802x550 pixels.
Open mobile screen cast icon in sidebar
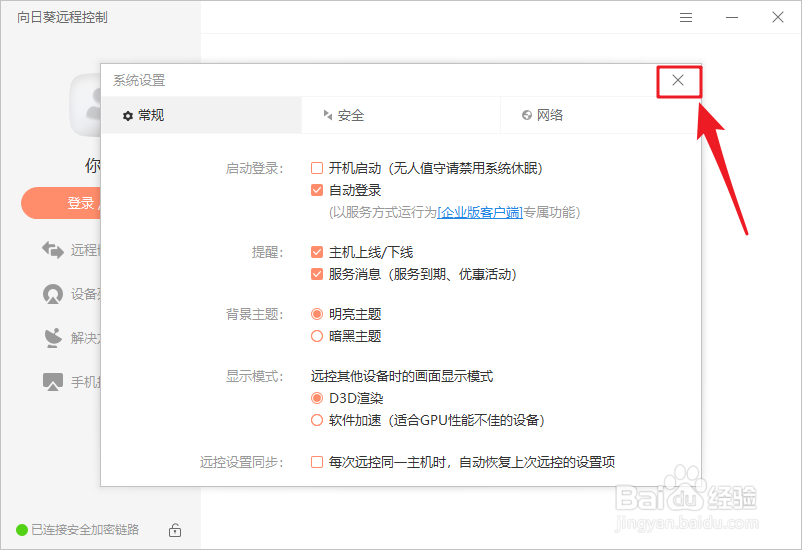[53, 382]
